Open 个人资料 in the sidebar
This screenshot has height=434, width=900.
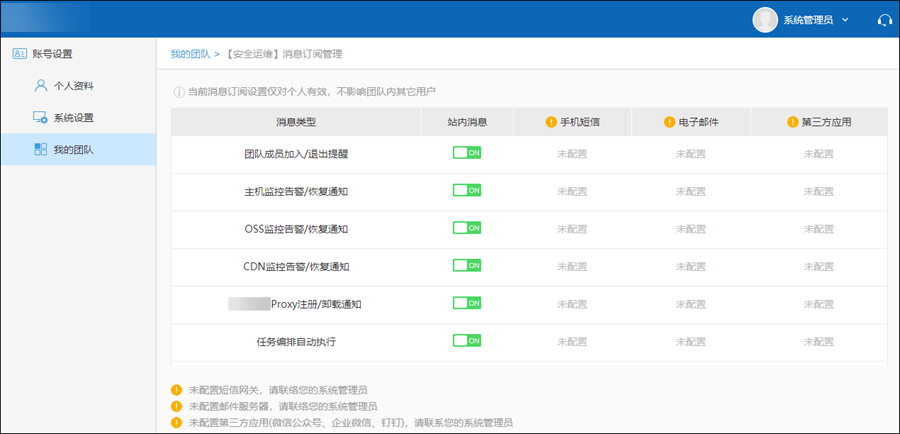coord(75,86)
